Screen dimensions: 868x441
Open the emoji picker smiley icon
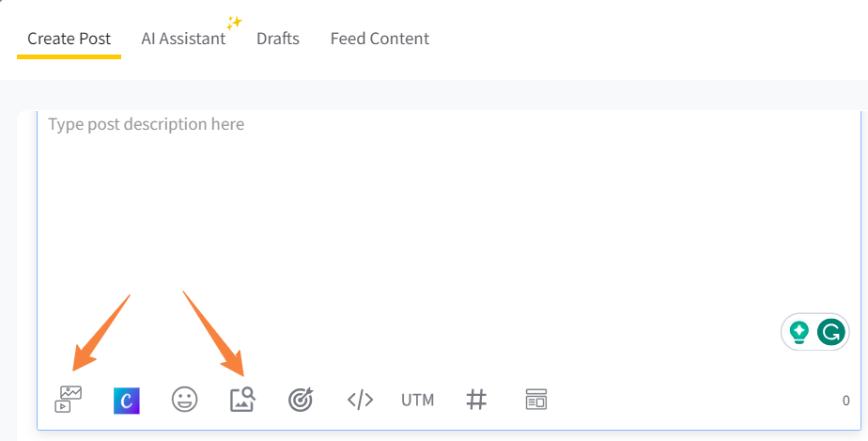[185, 400]
